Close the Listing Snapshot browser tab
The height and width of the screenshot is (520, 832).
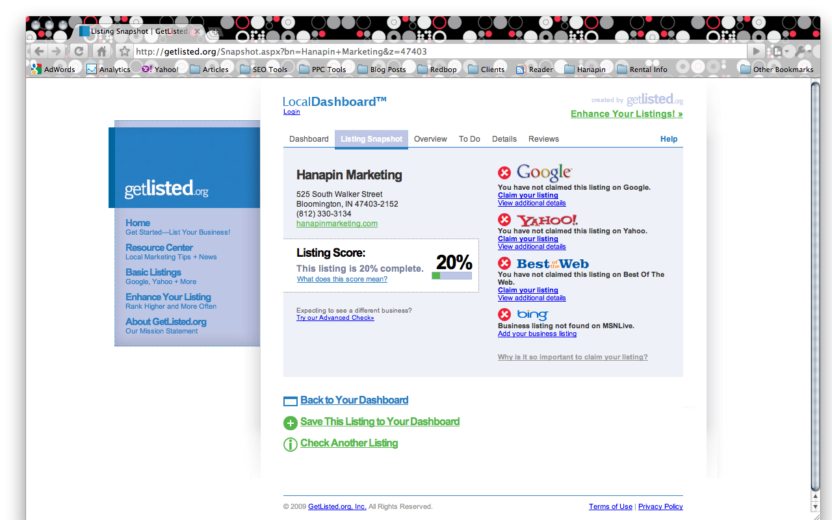point(197,32)
